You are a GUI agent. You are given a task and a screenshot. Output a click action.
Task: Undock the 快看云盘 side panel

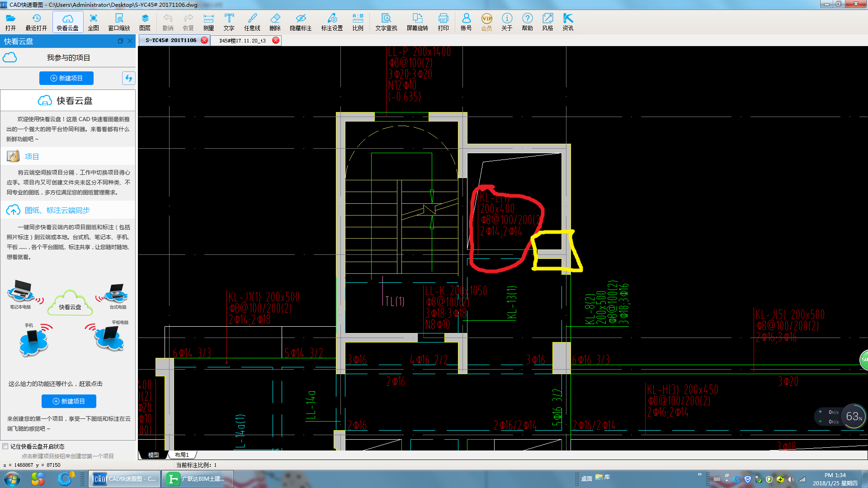pyautogui.click(x=120, y=41)
